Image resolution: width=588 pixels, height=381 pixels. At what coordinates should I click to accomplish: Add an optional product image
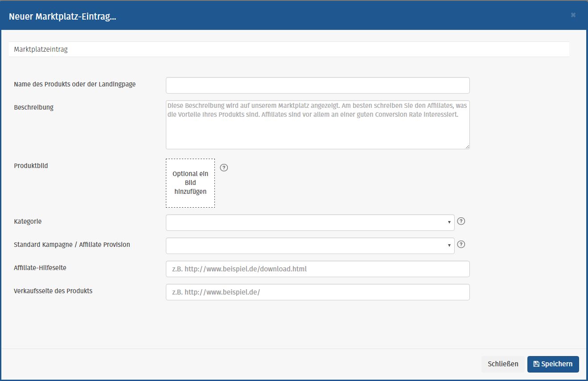(190, 183)
